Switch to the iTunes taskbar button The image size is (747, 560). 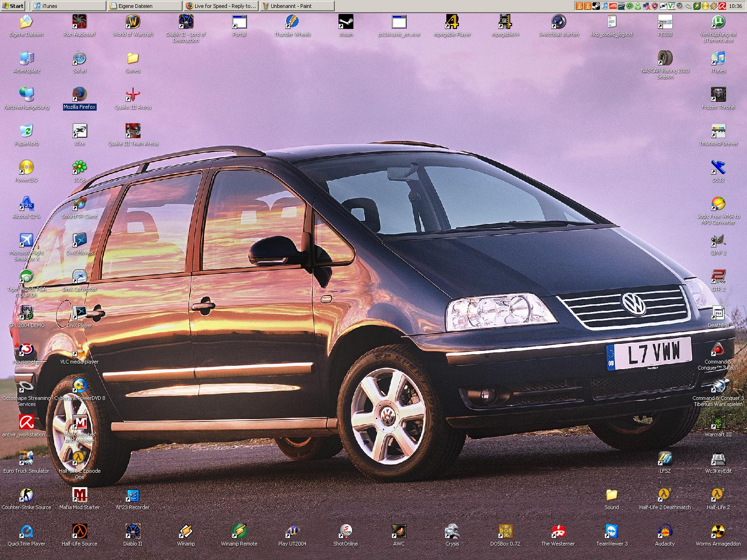click(68, 6)
